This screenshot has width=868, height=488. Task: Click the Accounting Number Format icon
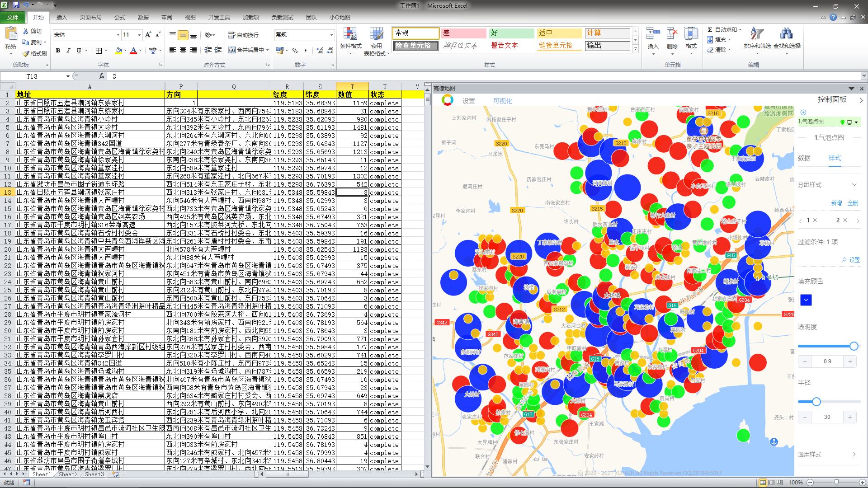click(x=280, y=51)
